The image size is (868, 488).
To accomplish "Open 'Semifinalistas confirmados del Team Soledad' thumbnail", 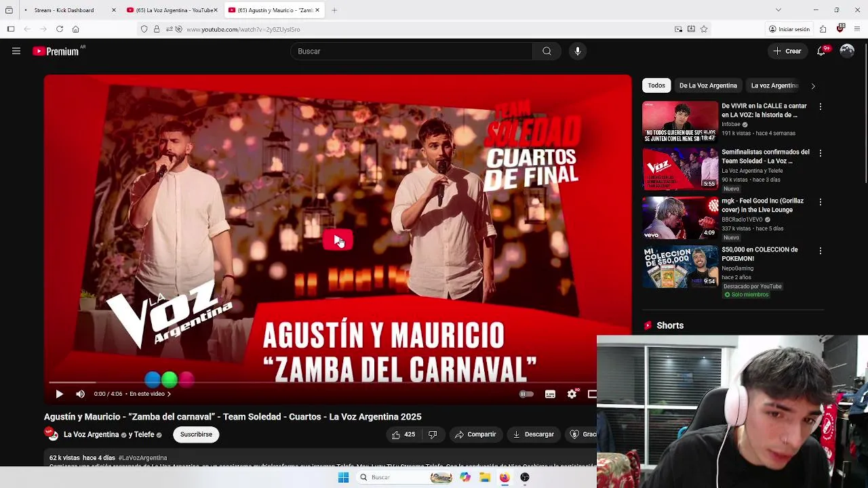I will tap(680, 169).
